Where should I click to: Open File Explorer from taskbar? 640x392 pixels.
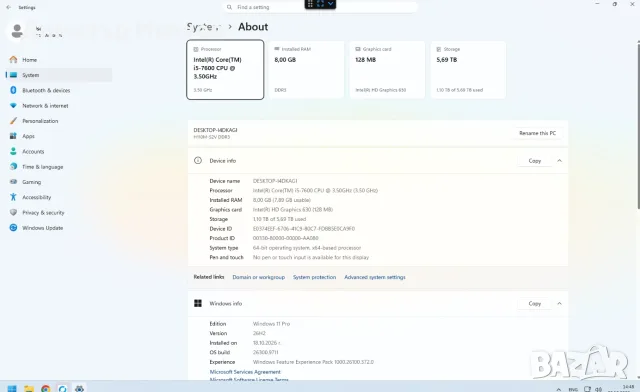29,388
